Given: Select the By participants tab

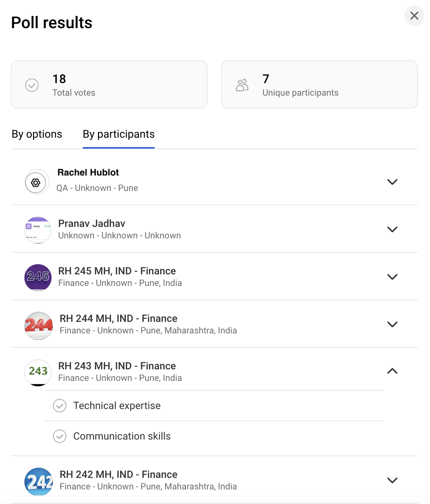Looking at the screenshot, I should click(119, 134).
